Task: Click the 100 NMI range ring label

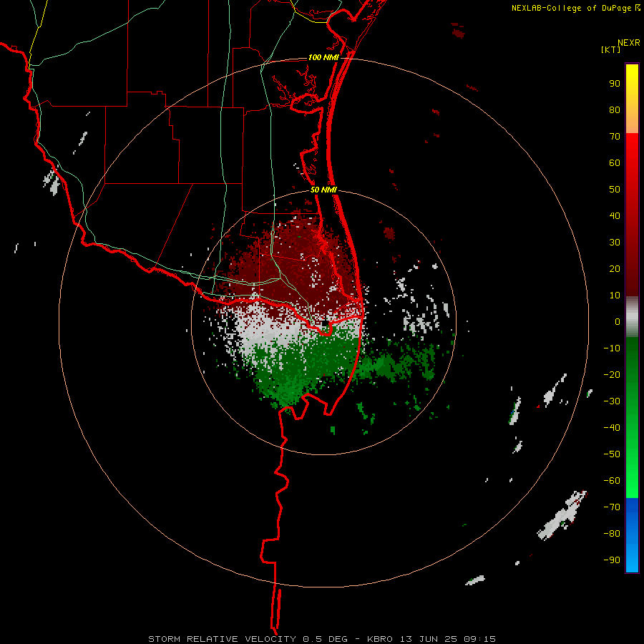Action: click(x=323, y=57)
